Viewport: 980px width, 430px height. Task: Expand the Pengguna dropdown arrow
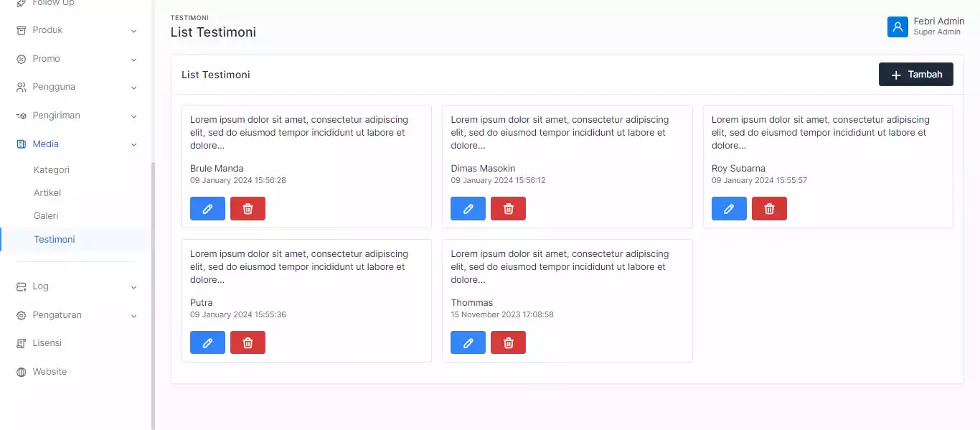point(133,88)
